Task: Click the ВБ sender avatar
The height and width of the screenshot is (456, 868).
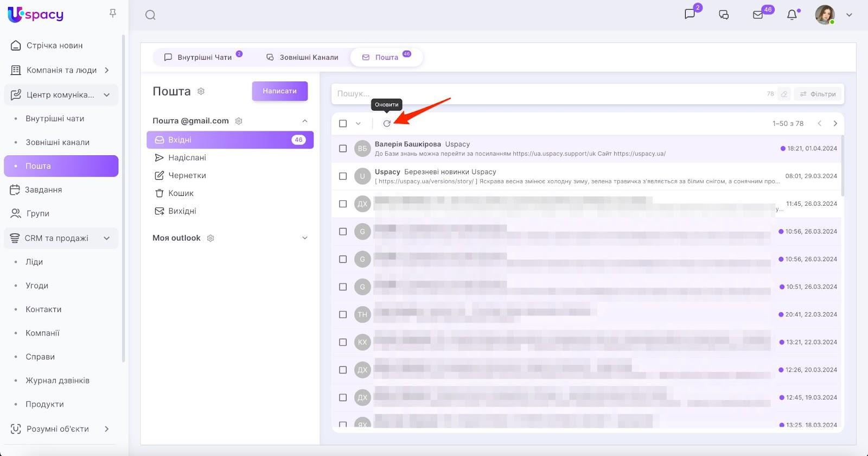Action: (362, 149)
